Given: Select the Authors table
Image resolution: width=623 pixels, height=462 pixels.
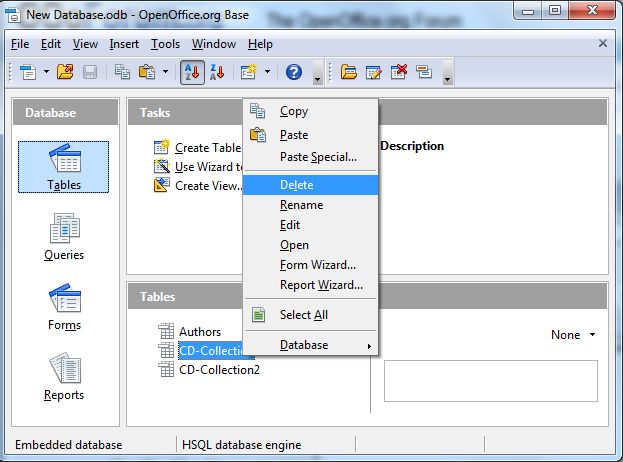Looking at the screenshot, I should point(199,332).
